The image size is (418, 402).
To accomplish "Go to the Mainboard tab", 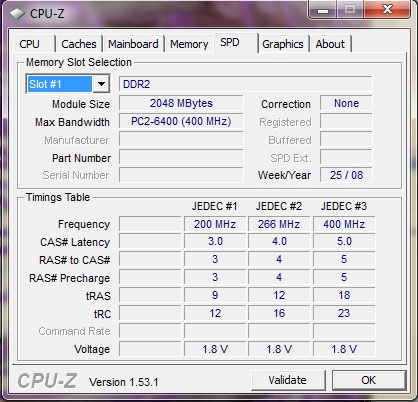I will [x=133, y=44].
